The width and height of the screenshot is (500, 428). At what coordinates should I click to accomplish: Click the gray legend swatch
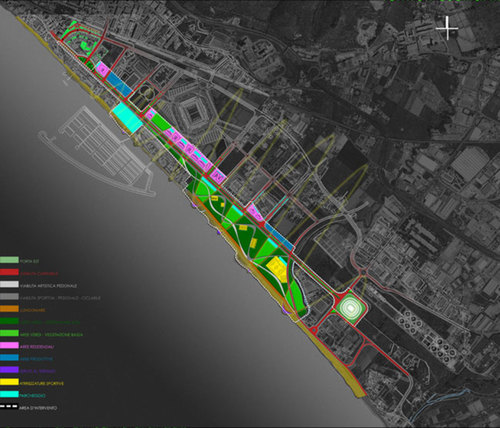click(9, 297)
